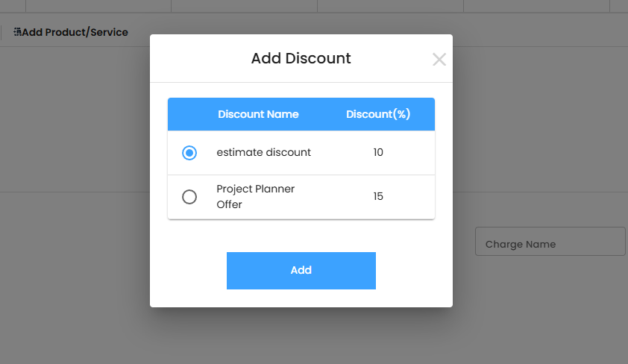Viewport: 628px width, 364px height.
Task: Click the Add Product/Service text link
Action: tap(75, 32)
